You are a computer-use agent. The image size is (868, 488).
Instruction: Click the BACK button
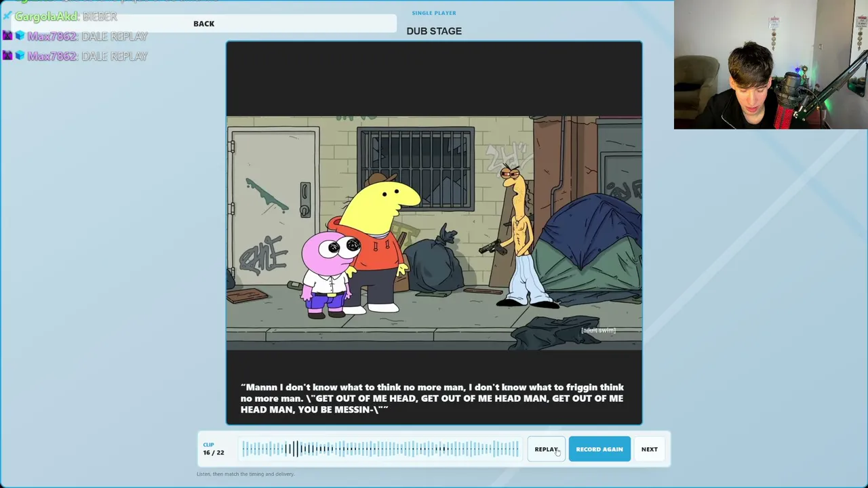(203, 24)
